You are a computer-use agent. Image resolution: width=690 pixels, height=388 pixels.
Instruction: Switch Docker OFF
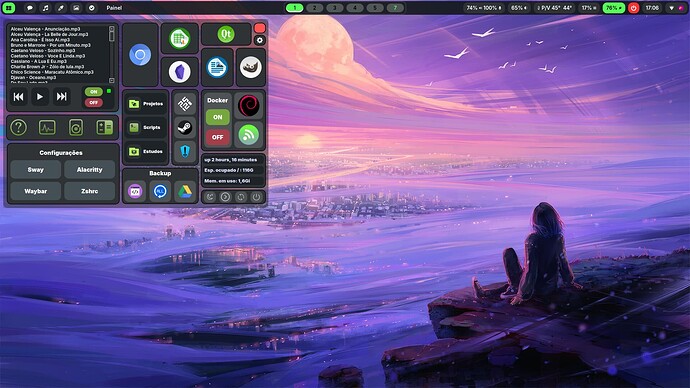[217, 137]
